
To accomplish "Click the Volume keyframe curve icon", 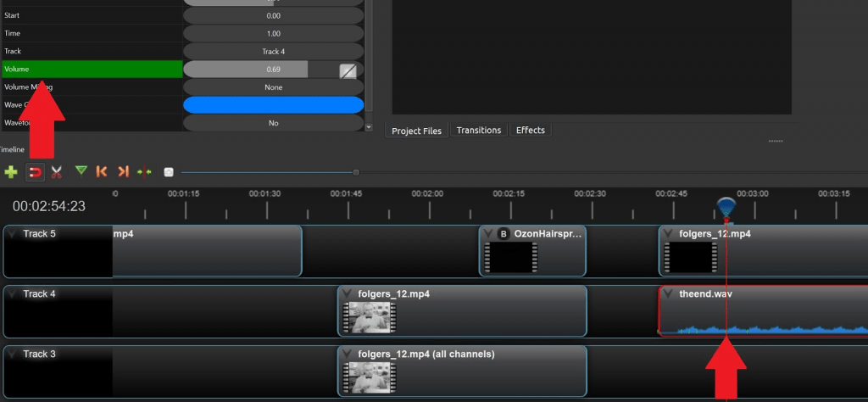I will [x=348, y=70].
